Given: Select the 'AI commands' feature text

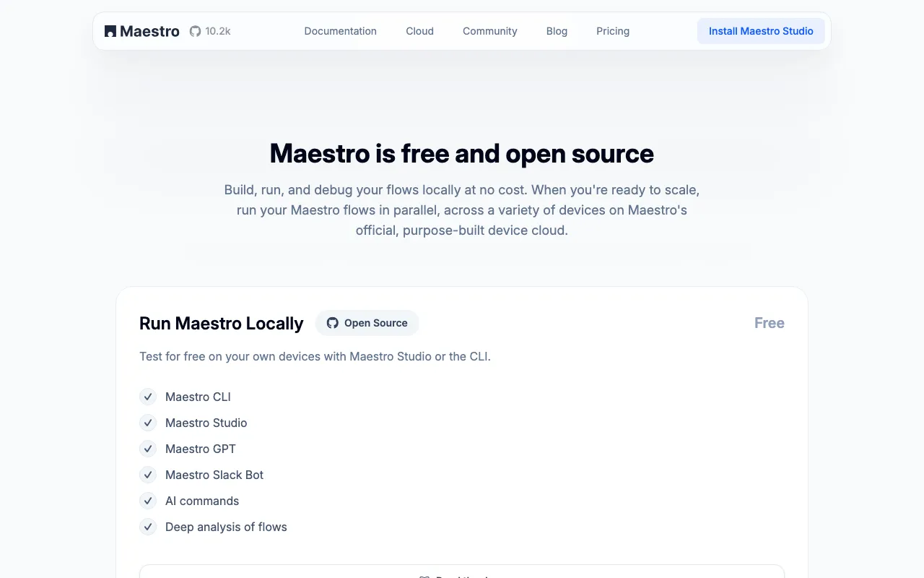Looking at the screenshot, I should point(202,501).
